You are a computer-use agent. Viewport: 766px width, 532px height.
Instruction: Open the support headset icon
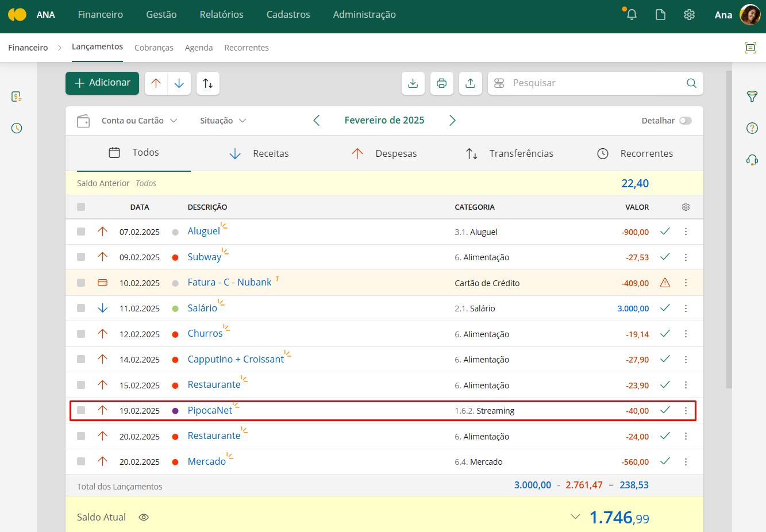pyautogui.click(x=752, y=160)
